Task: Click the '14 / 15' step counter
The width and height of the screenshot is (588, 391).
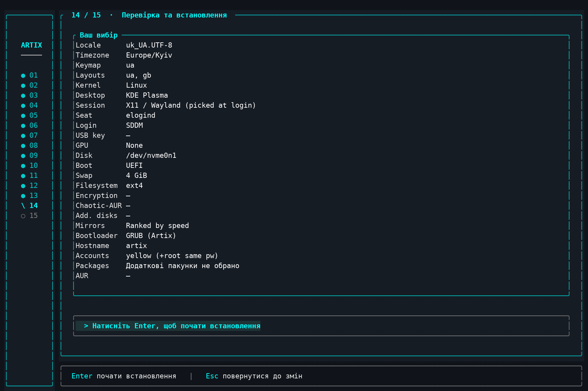Action: (86, 15)
